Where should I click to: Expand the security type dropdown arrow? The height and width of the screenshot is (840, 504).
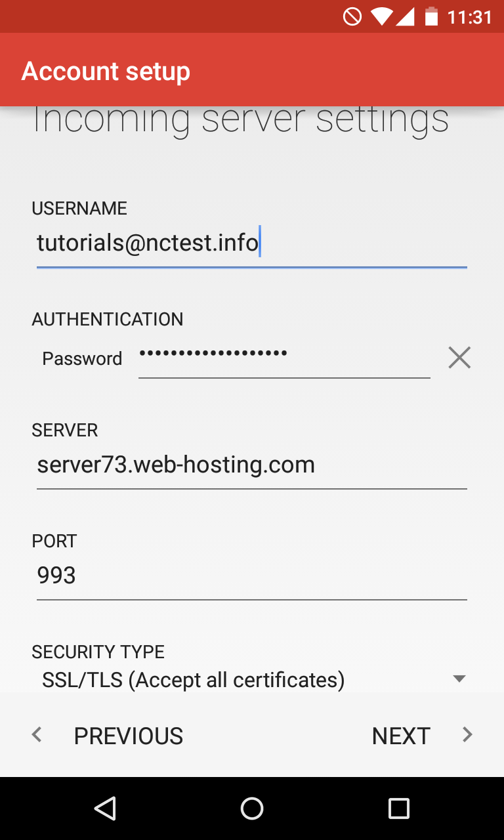459,679
